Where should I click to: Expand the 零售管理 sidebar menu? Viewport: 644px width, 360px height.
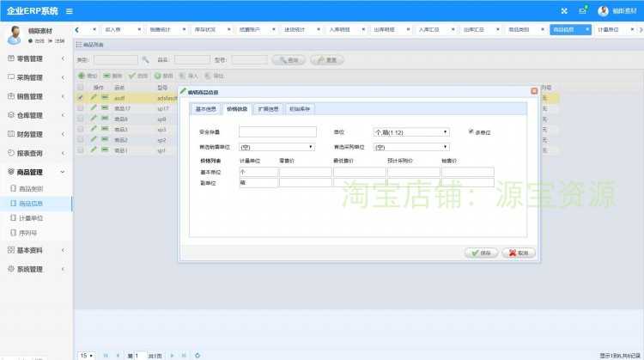click(x=36, y=58)
